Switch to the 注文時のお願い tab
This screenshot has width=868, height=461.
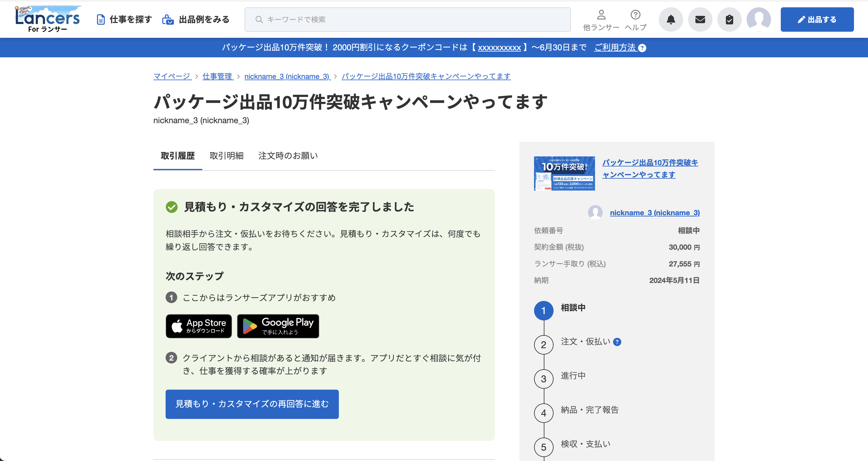(x=287, y=155)
